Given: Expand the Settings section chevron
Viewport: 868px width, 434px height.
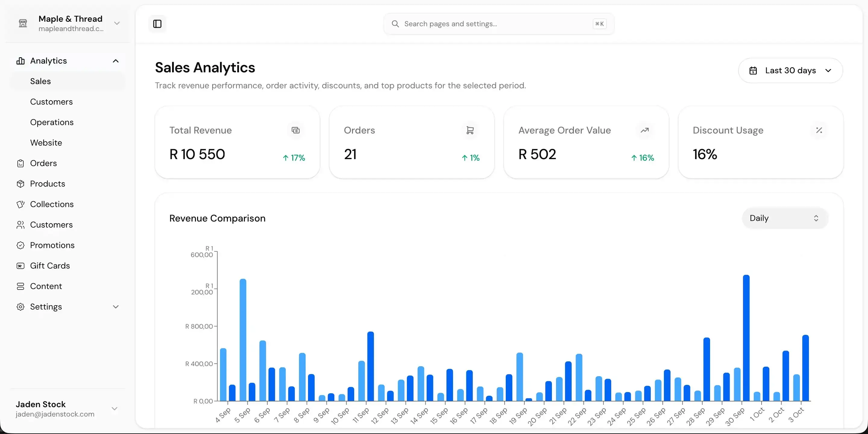Looking at the screenshot, I should coord(115,307).
